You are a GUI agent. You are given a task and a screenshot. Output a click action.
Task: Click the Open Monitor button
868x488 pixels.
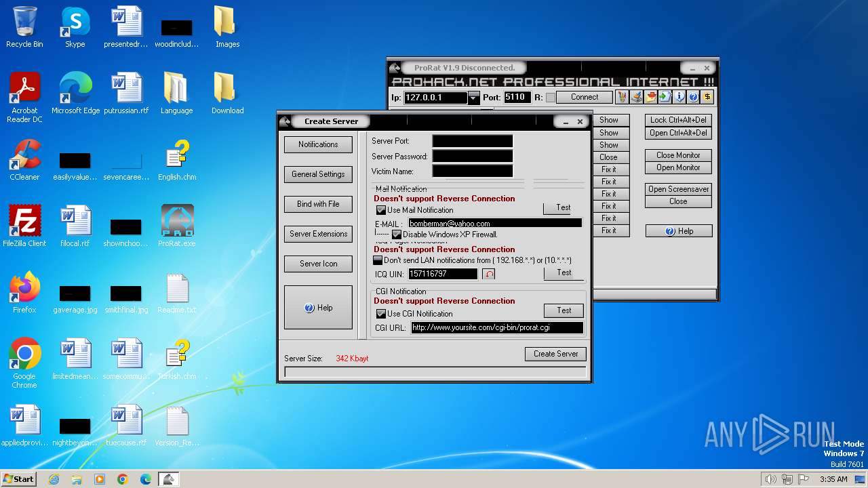(678, 167)
